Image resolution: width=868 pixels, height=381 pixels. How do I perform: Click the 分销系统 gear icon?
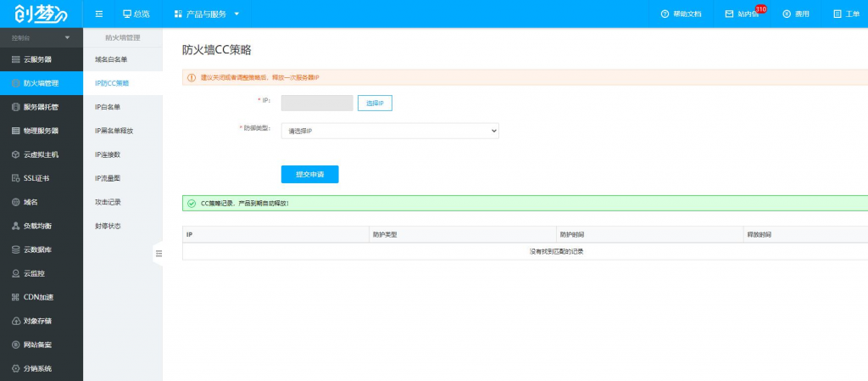point(15,369)
